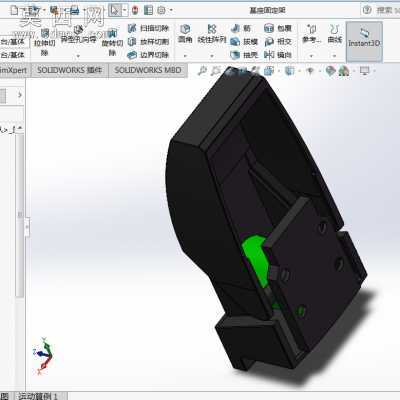The height and width of the screenshot is (400, 400).
Task: Open the Select tool dropdown arrow
Action: [125, 11]
